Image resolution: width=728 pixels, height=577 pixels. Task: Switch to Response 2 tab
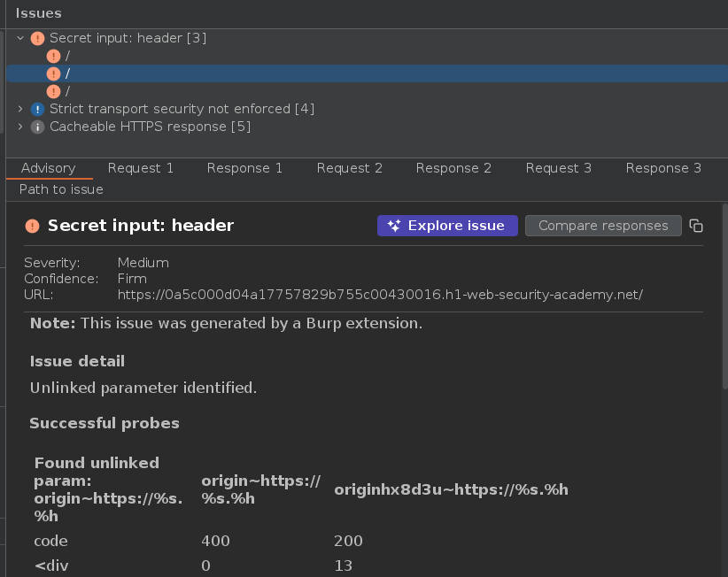(x=453, y=168)
